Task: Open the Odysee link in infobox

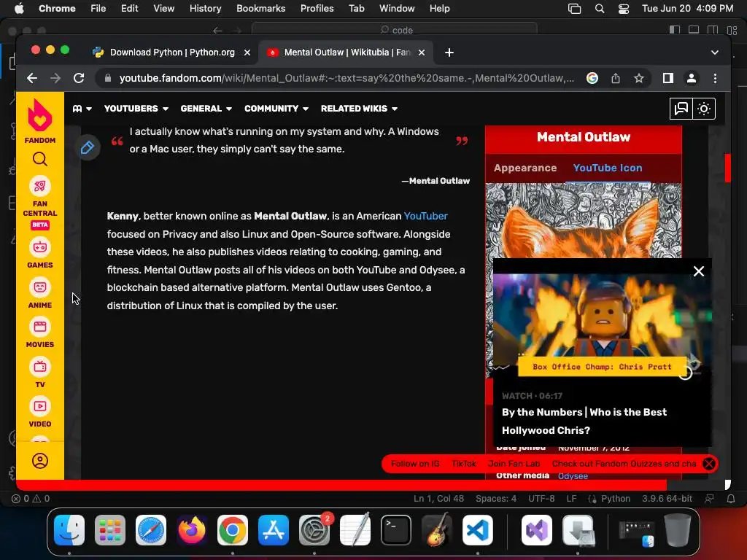Action: (573, 475)
